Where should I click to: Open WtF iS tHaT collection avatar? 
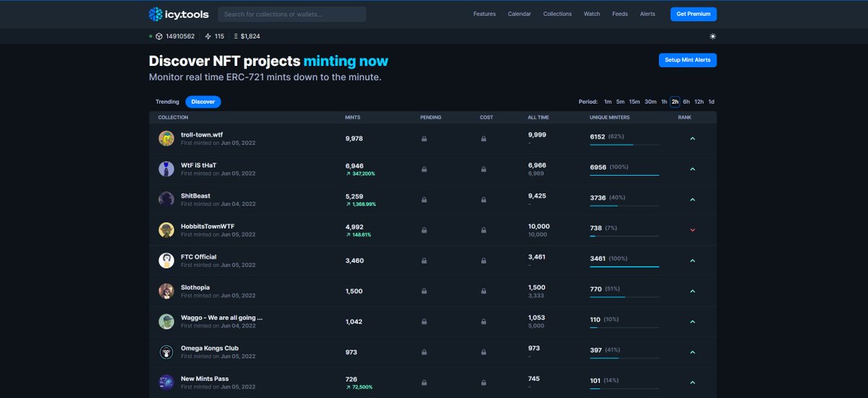(x=166, y=169)
